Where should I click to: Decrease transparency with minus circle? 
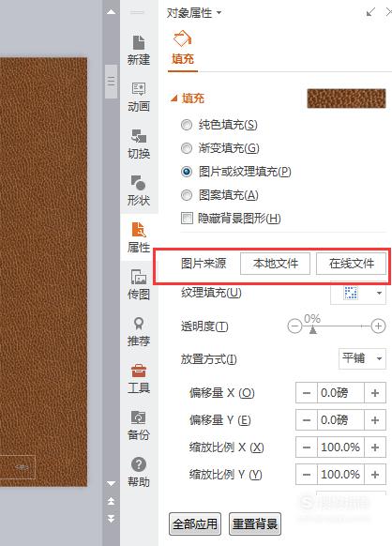click(294, 326)
